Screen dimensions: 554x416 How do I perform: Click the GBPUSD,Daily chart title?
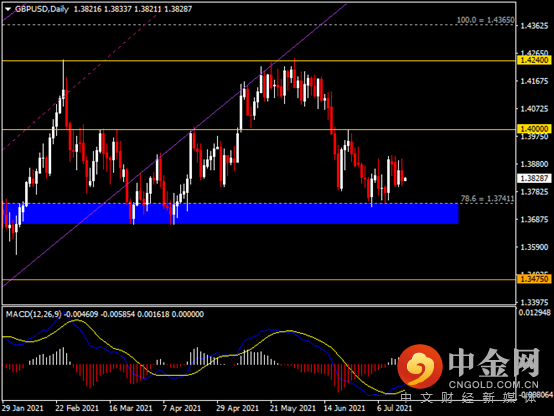42,9
